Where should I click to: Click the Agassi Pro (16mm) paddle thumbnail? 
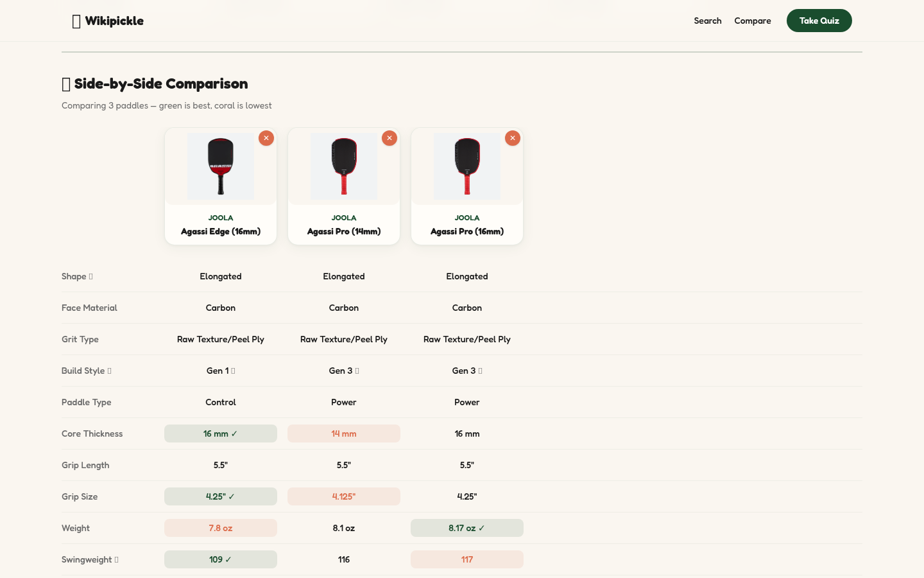[x=467, y=166]
